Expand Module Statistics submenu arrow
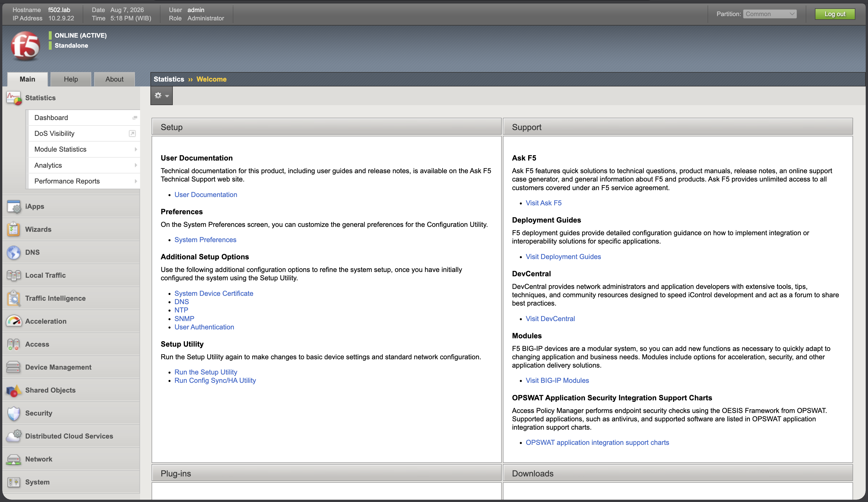Image resolution: width=868 pixels, height=502 pixels. pyautogui.click(x=136, y=150)
